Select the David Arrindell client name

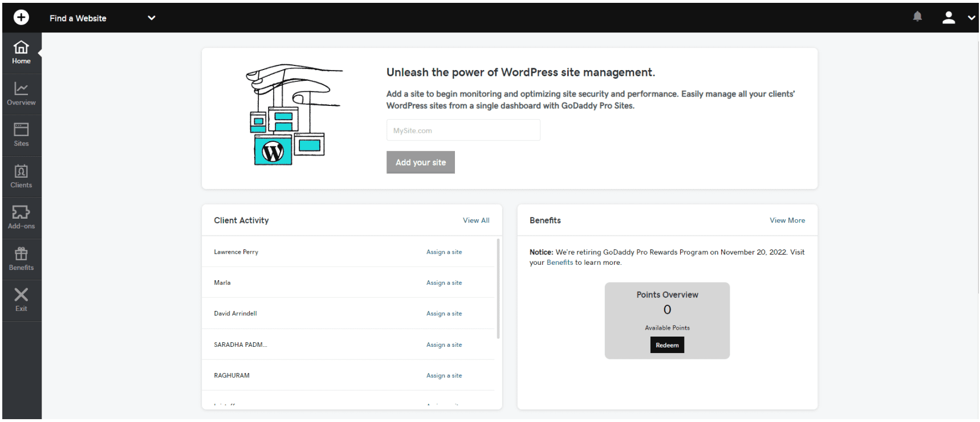[x=235, y=313]
